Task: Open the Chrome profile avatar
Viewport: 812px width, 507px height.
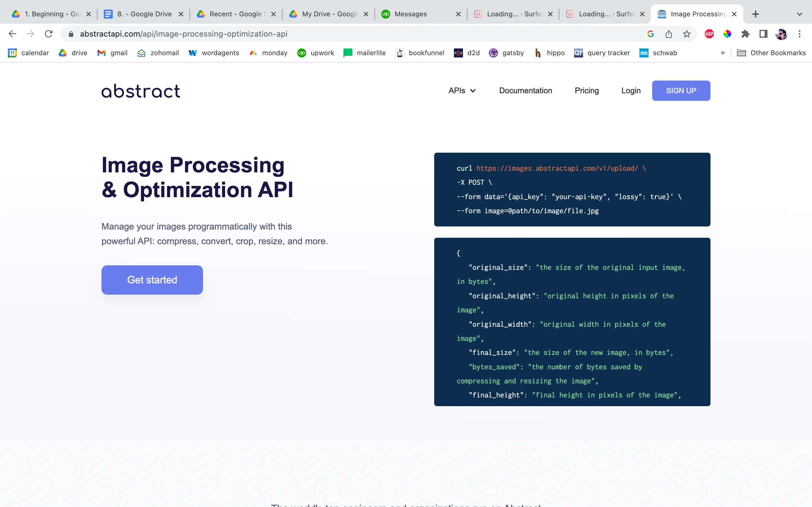Action: pyautogui.click(x=782, y=34)
